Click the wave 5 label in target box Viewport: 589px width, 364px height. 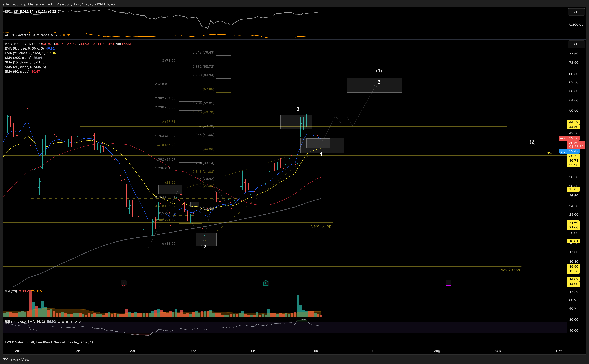(x=379, y=82)
